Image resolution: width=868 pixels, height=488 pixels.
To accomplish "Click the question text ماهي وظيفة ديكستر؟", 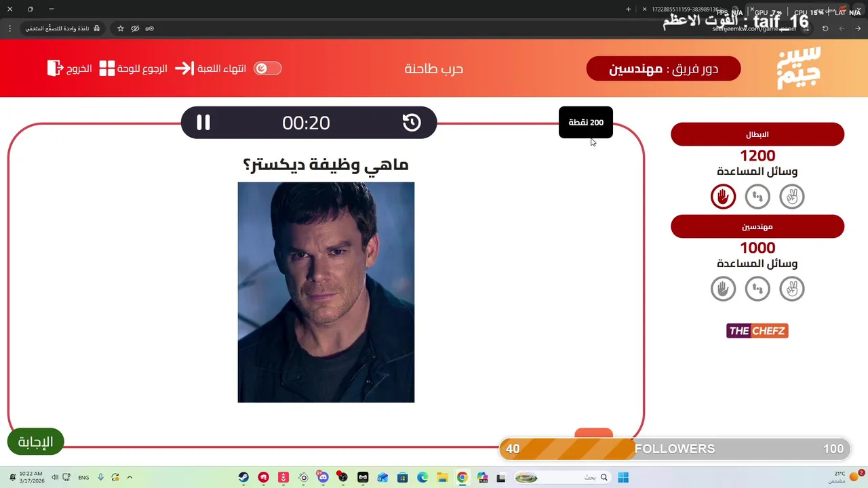I will tap(326, 165).
